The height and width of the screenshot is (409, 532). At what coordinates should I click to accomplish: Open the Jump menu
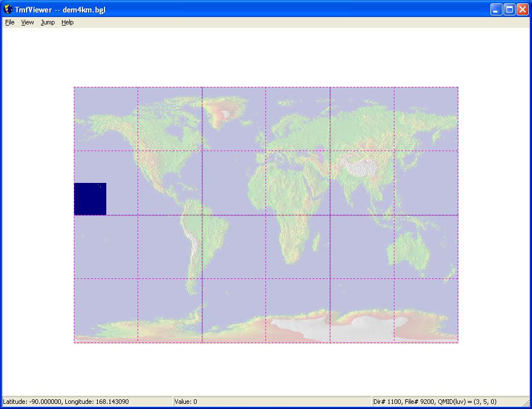tap(48, 22)
